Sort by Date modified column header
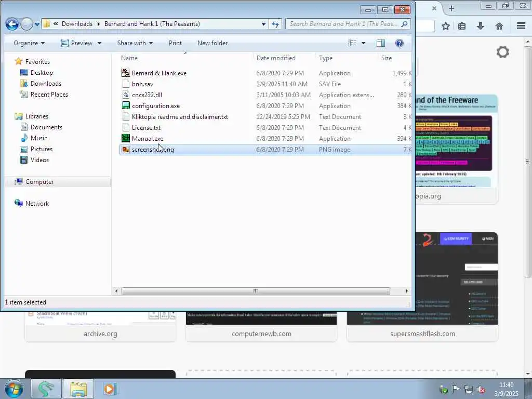 [x=284, y=58]
